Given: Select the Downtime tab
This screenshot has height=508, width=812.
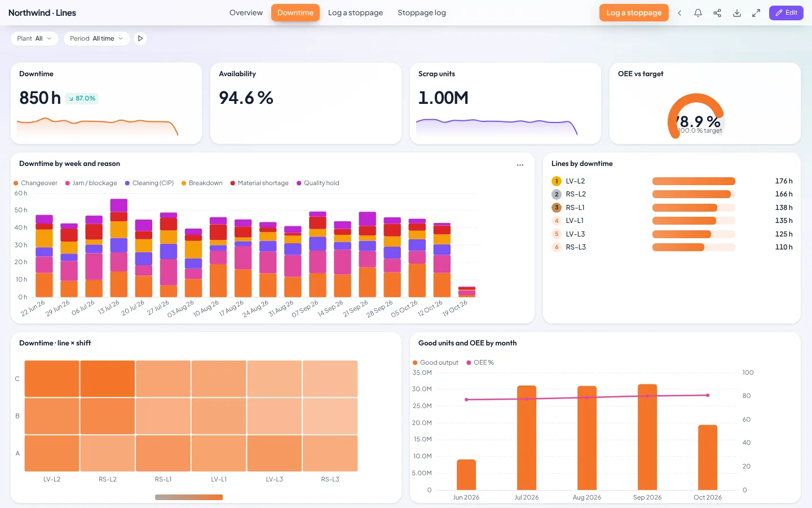Looking at the screenshot, I should point(295,13).
